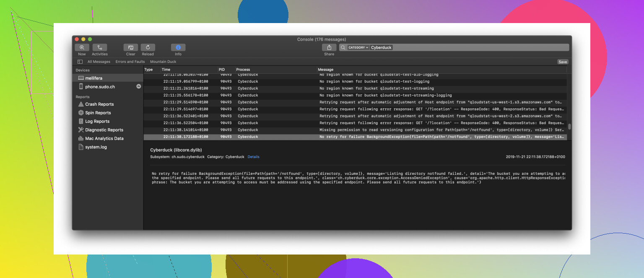Open the Details link for message
Viewport: 644px width, 278px height.
tap(253, 157)
